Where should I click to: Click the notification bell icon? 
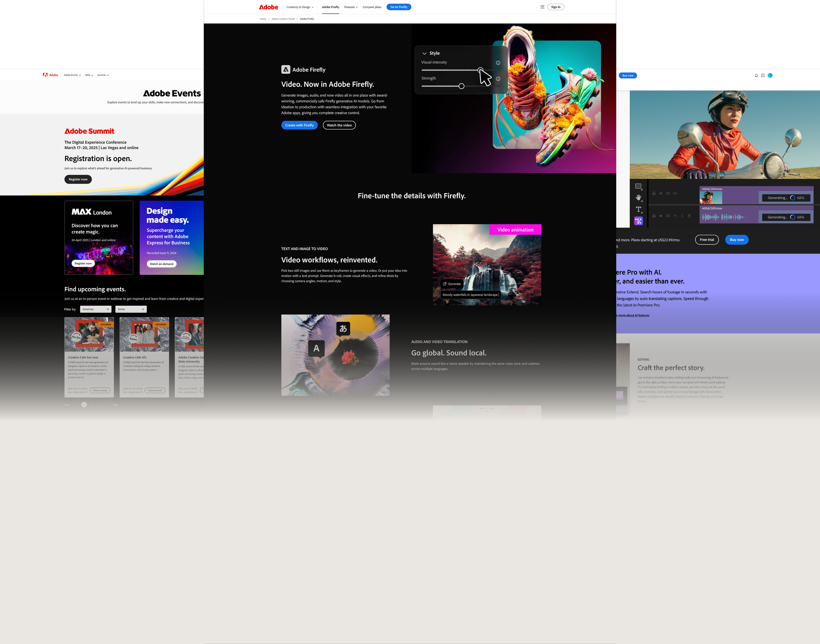[756, 75]
